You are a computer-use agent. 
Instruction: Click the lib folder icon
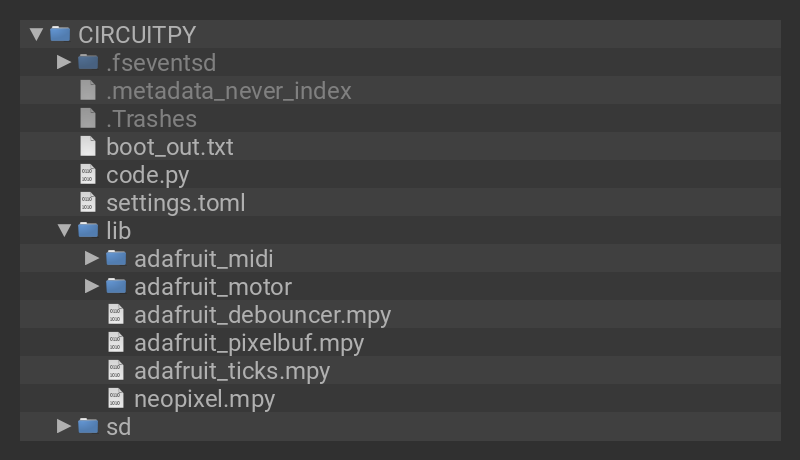tap(88, 230)
